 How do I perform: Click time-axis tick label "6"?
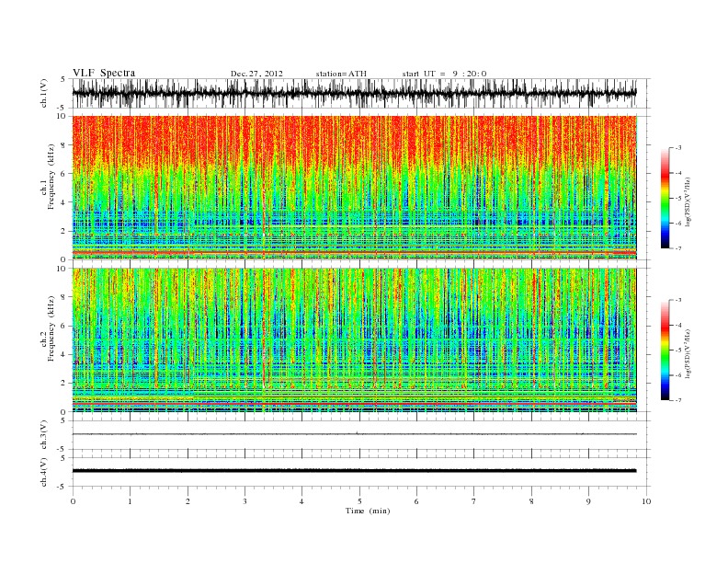pos(416,501)
